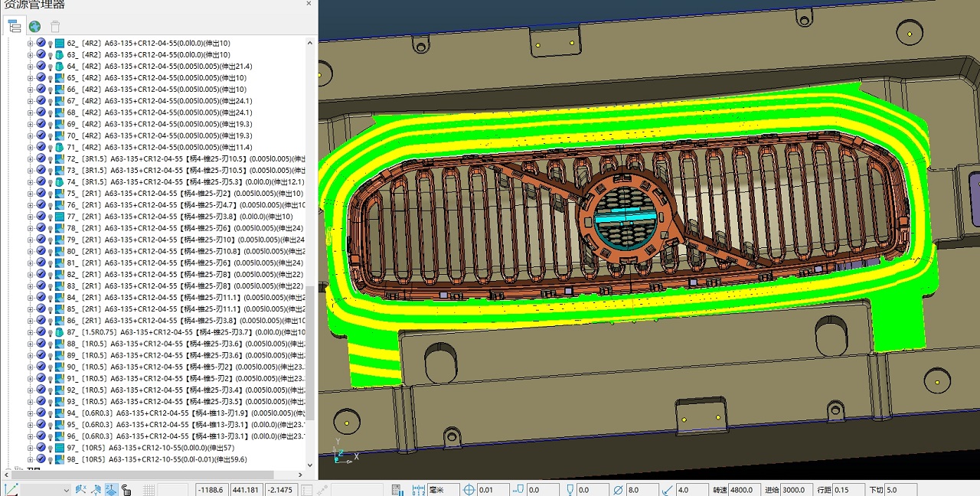
Task: Open the coordinate system dropdown in status bar
Action: tap(65, 490)
